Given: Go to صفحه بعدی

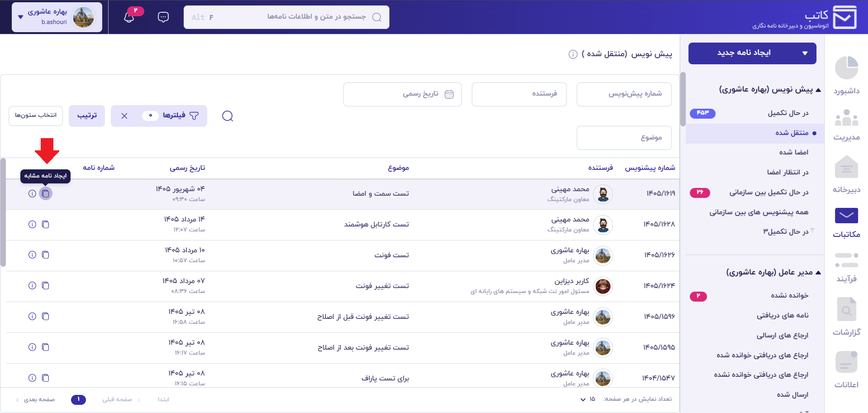Looking at the screenshot, I should pyautogui.click(x=35, y=399).
